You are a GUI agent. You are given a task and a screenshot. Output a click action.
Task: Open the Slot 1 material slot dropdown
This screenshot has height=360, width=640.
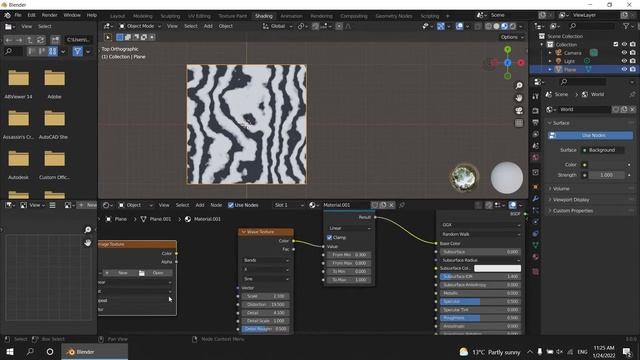[289, 205]
